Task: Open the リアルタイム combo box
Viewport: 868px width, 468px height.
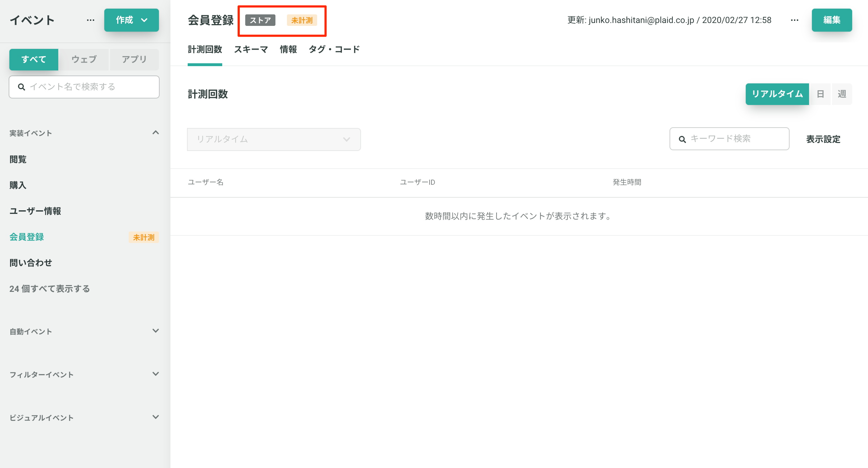Action: pyautogui.click(x=274, y=139)
